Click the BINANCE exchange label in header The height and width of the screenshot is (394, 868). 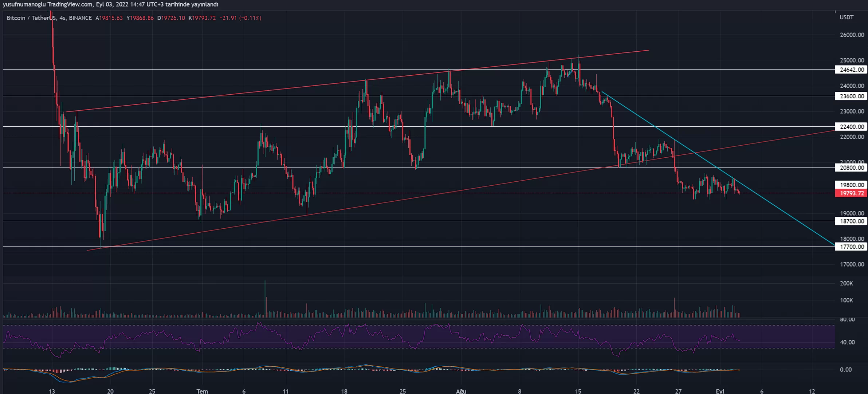(80, 18)
